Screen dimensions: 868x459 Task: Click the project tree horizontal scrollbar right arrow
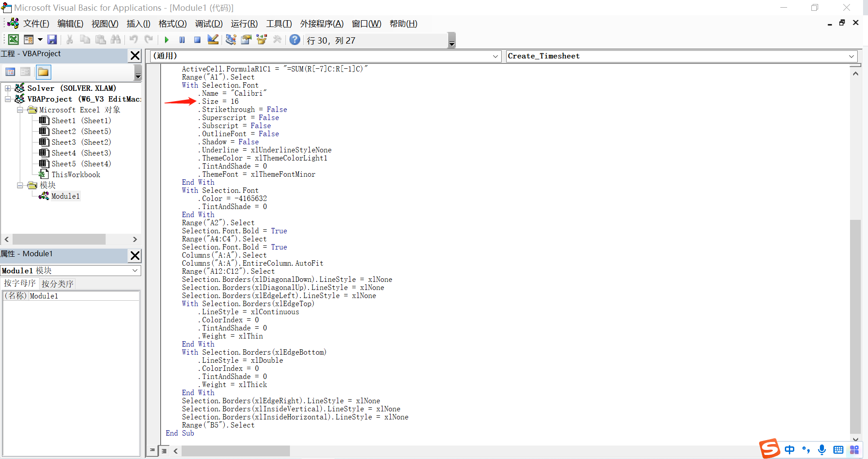[x=135, y=239]
